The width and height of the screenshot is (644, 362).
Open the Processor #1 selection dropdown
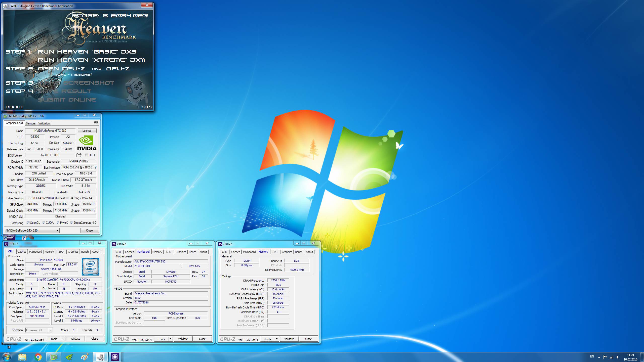pos(38,330)
